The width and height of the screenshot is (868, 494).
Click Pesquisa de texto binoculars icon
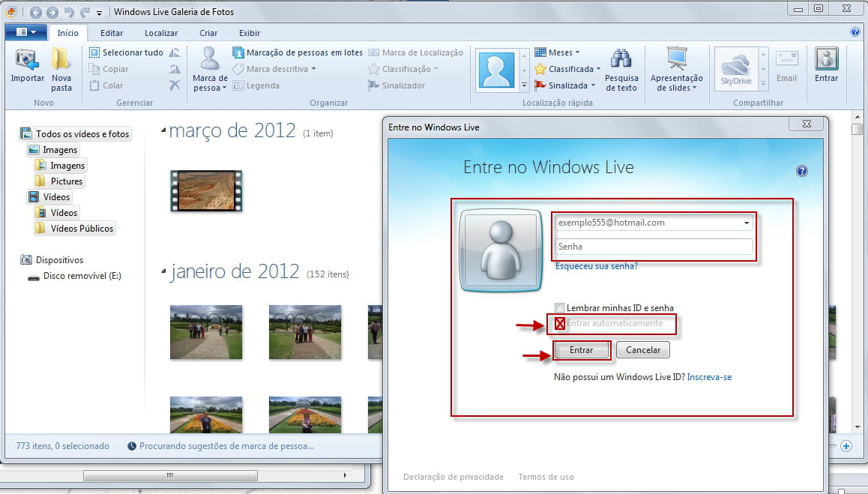[621, 59]
